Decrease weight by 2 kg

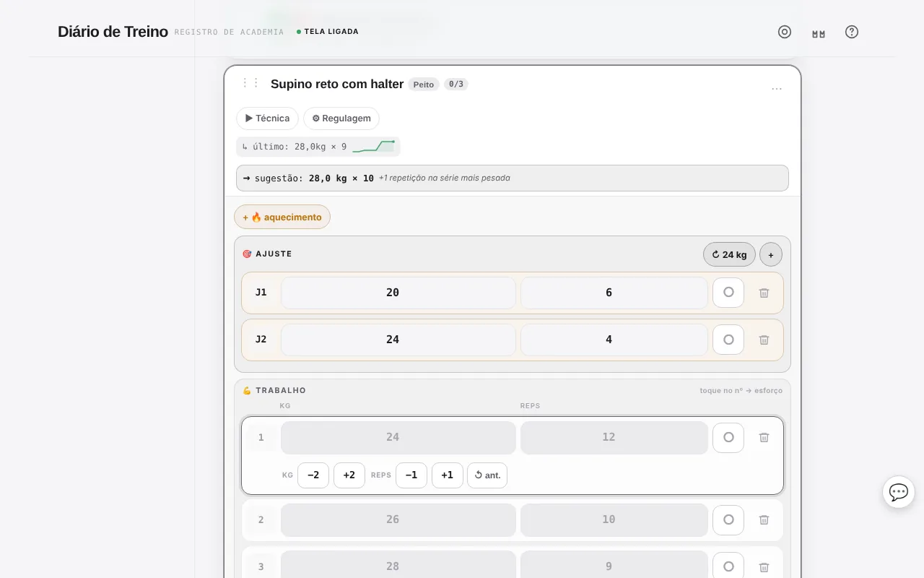click(313, 475)
